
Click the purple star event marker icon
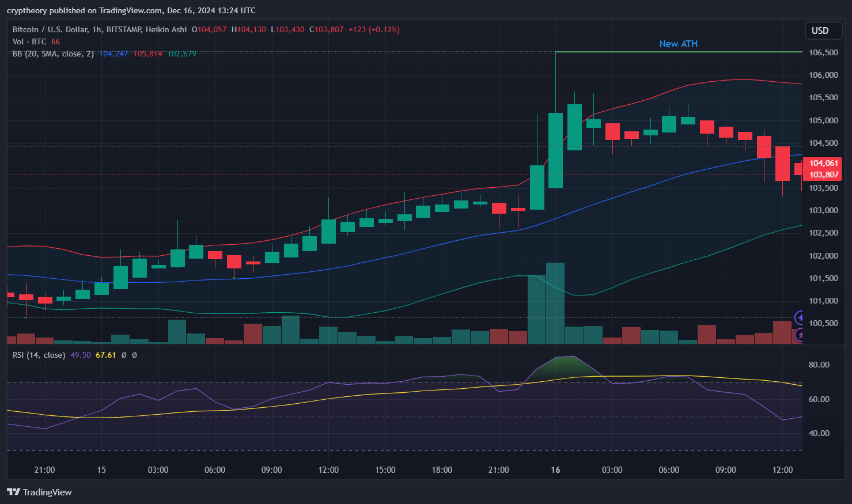799,317
